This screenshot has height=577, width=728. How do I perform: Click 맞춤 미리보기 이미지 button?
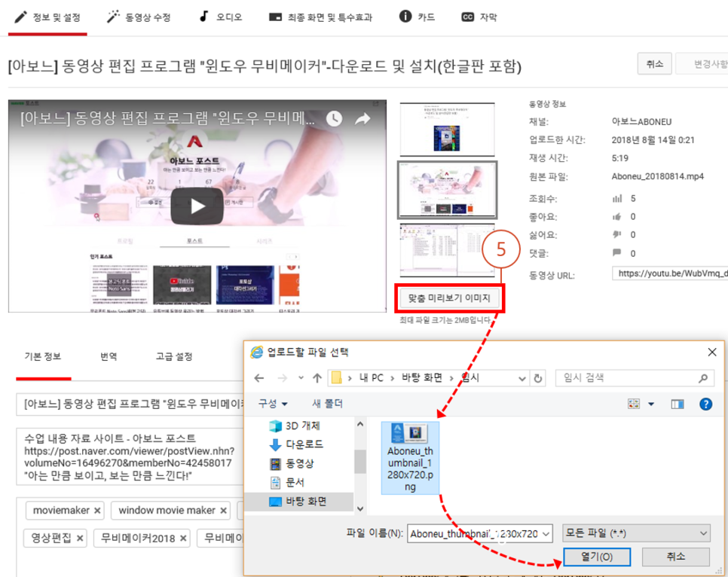click(449, 298)
